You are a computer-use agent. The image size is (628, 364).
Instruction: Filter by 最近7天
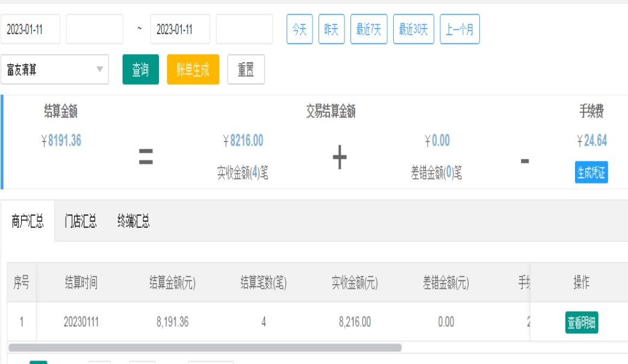pos(368,29)
